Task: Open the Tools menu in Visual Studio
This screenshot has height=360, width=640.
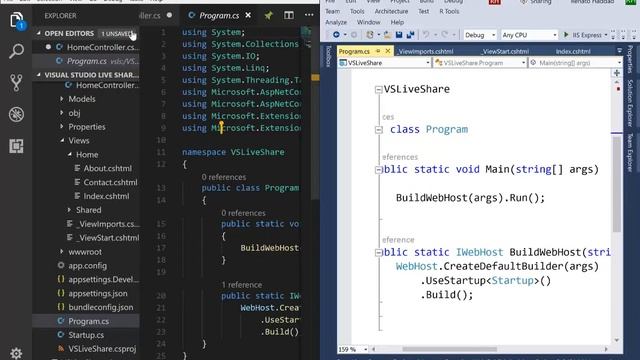Action: (x=357, y=11)
